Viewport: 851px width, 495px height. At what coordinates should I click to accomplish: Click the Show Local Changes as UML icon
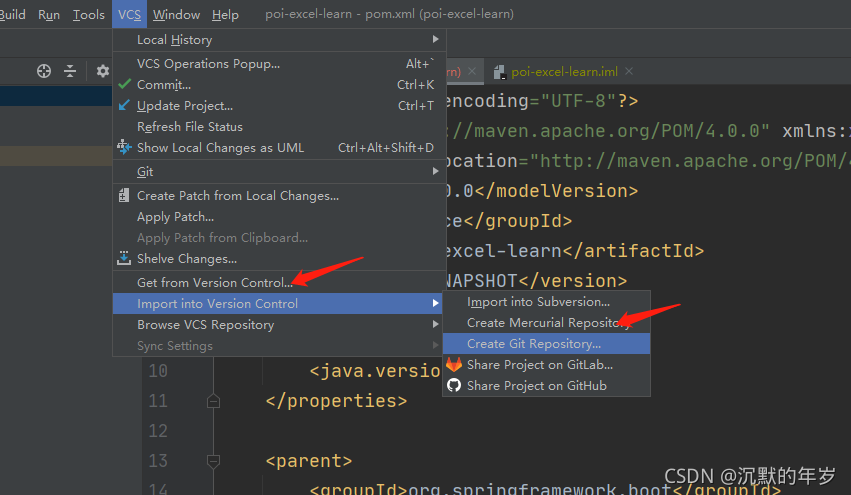(124, 147)
